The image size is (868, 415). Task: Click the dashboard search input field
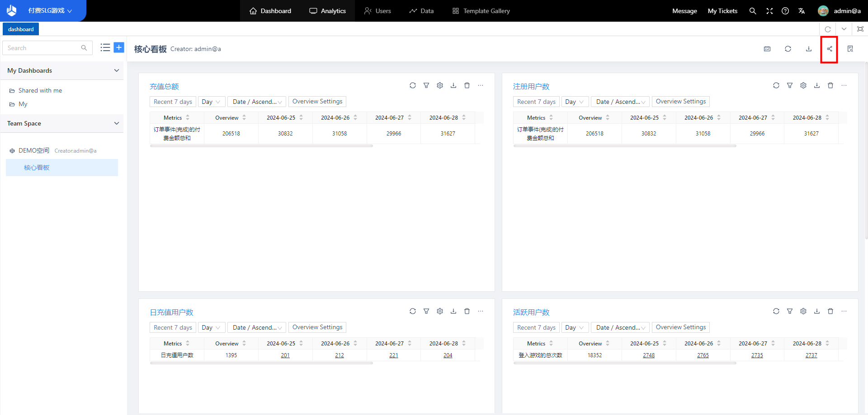click(43, 48)
